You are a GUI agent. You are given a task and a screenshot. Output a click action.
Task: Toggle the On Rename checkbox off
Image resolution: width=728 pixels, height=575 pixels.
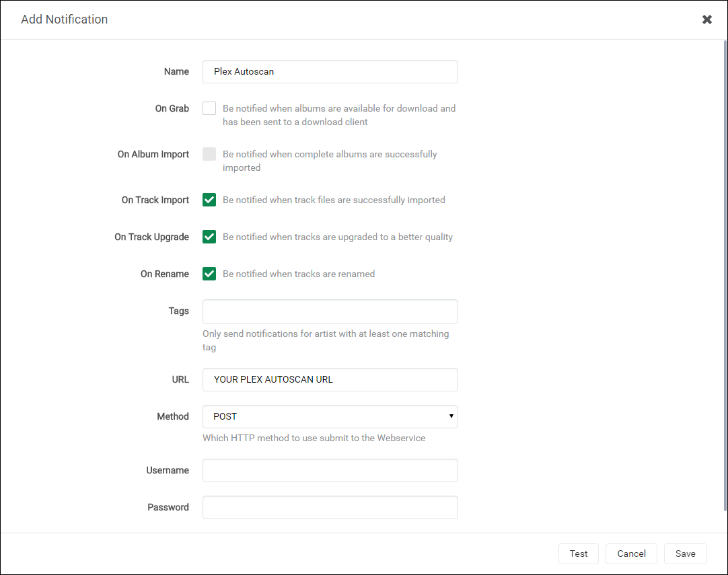click(x=209, y=274)
